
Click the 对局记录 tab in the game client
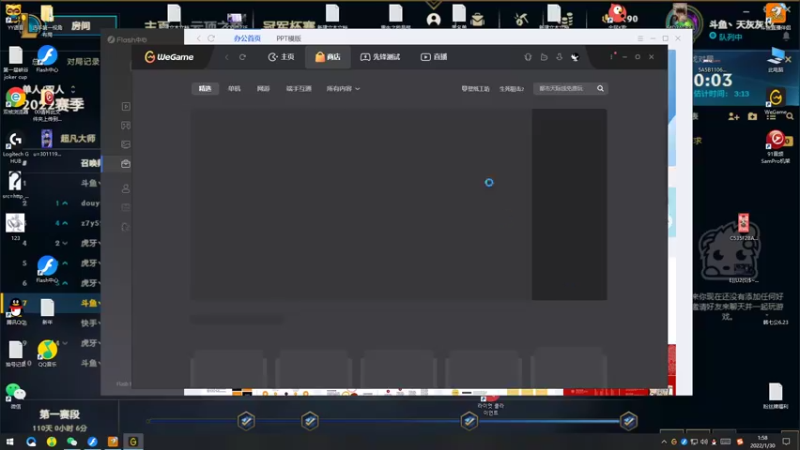pyautogui.click(x=83, y=62)
